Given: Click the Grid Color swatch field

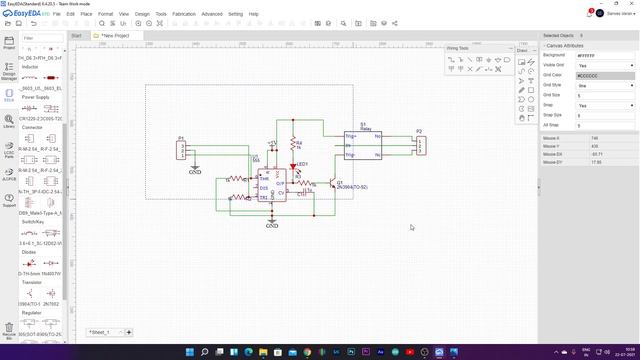Looking at the screenshot, I should pyautogui.click(x=605, y=76).
